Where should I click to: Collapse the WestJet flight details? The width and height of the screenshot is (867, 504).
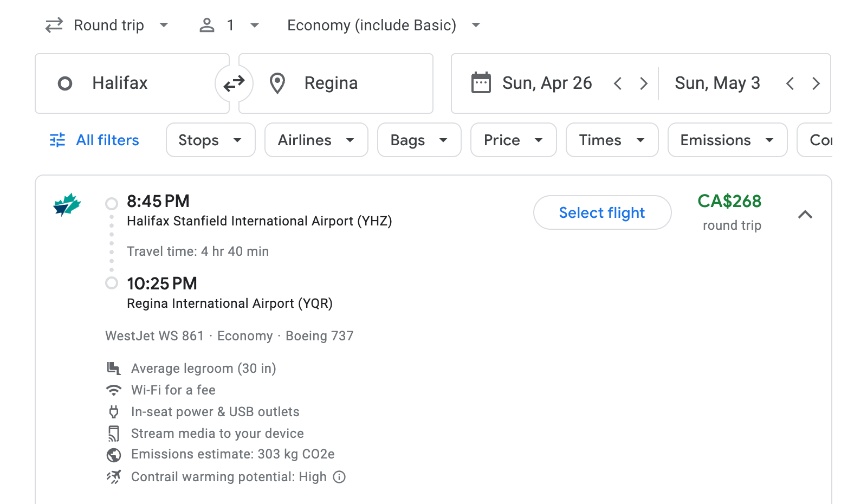(806, 215)
